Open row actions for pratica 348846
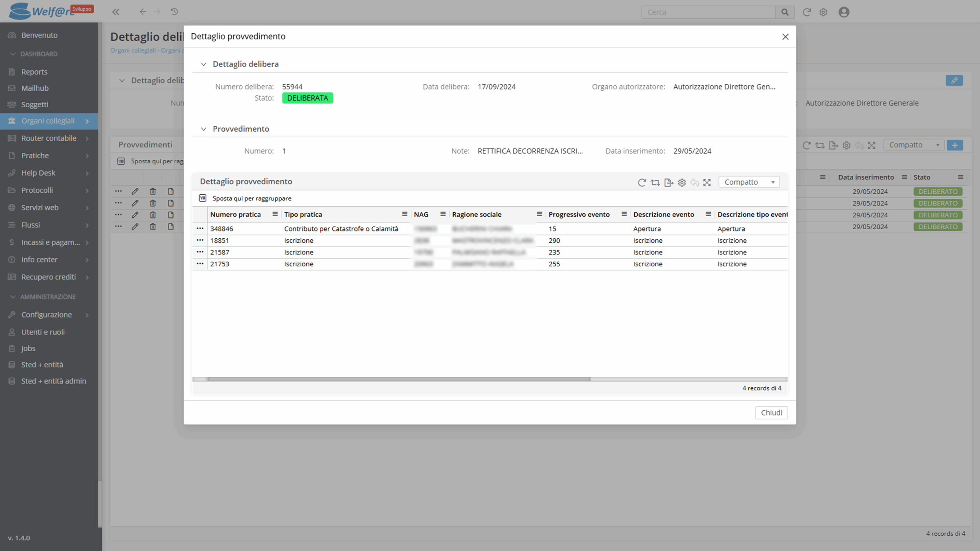Viewport: 980px width, 551px height. [x=200, y=228]
